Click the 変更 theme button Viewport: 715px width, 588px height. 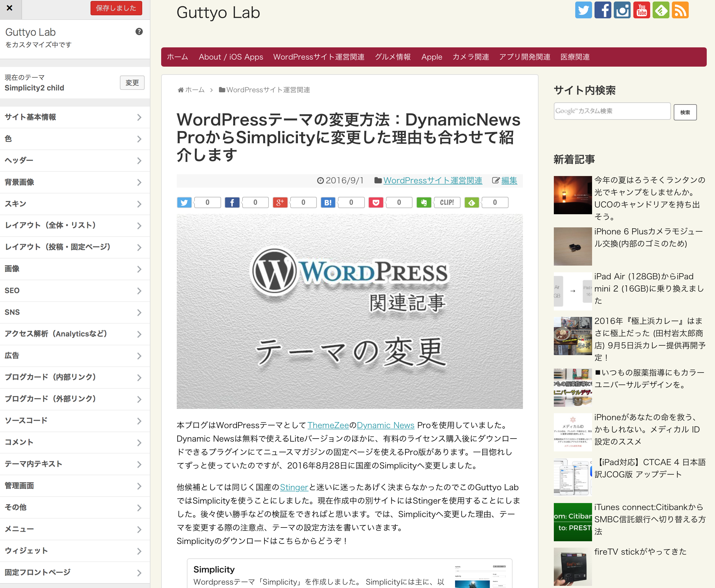coord(132,83)
